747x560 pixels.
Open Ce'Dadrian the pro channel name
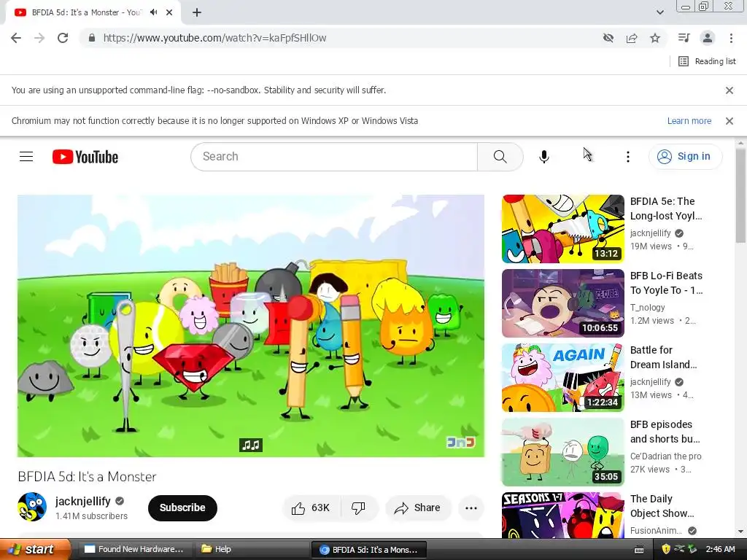[665, 456]
